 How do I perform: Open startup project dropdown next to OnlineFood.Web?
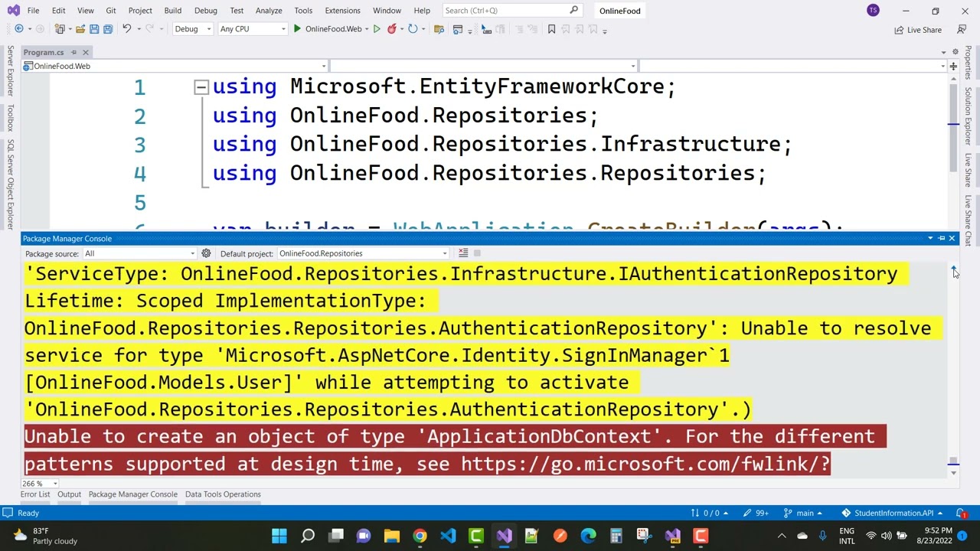tap(367, 29)
